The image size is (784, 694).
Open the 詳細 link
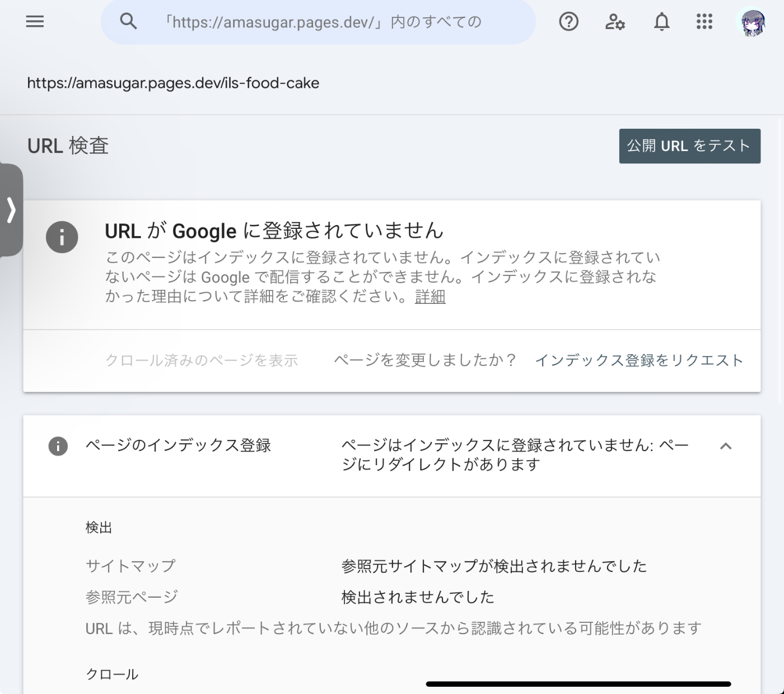pyautogui.click(x=430, y=296)
